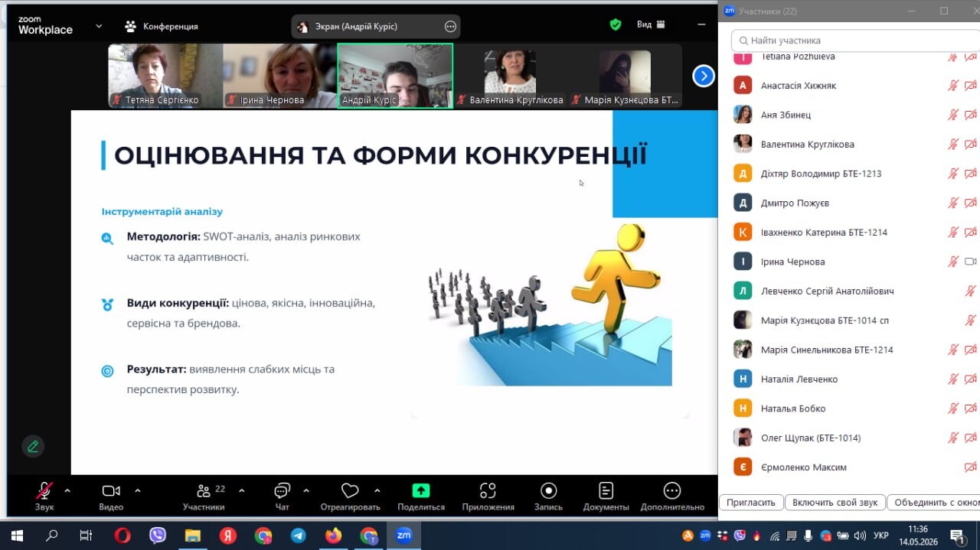
Task: Click muted mic icon for Аня Збинец
Action: click(953, 115)
